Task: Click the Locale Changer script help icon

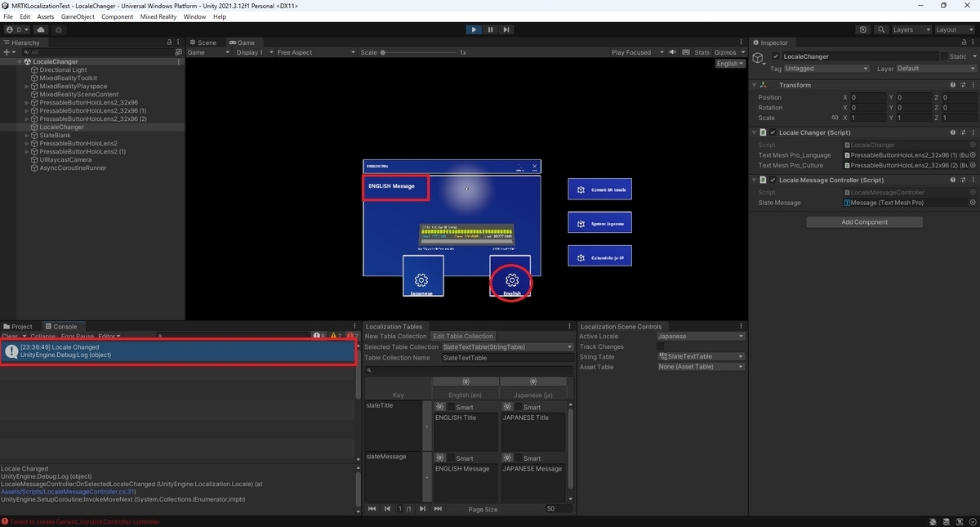Action: tap(952, 132)
